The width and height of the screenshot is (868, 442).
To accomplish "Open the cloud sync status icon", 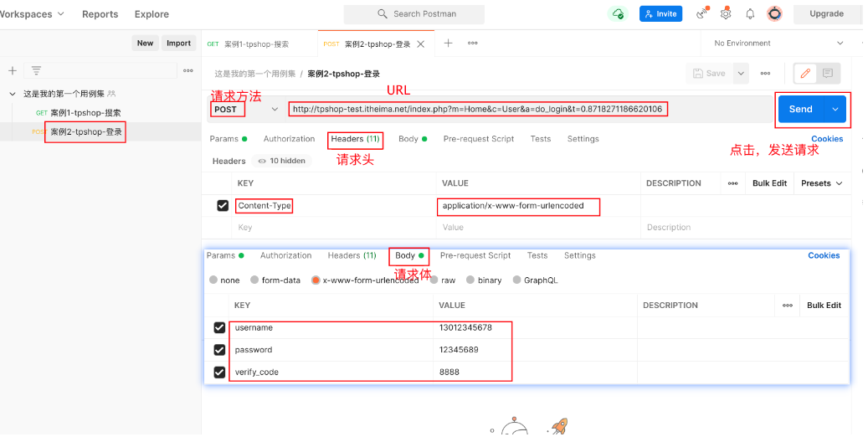I will 618,14.
